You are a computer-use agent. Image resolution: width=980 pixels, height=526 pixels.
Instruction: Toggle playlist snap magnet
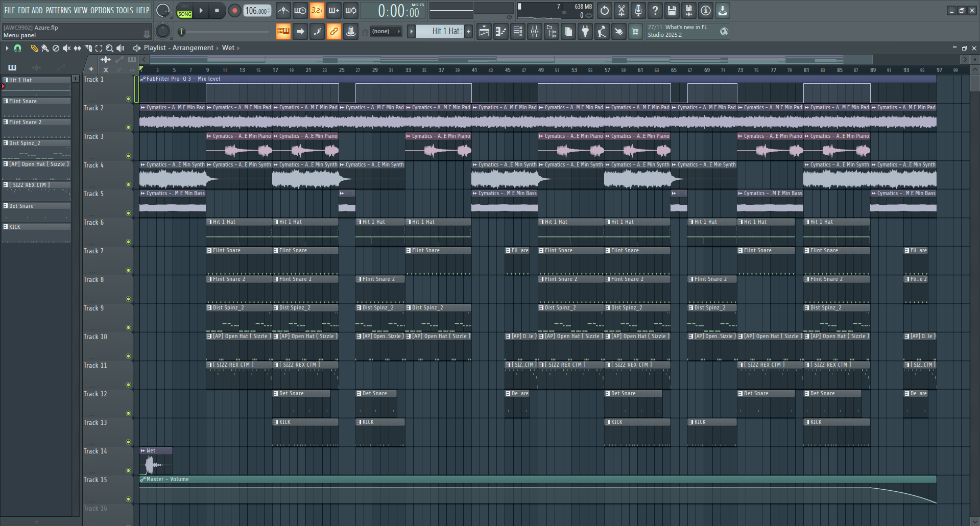17,48
